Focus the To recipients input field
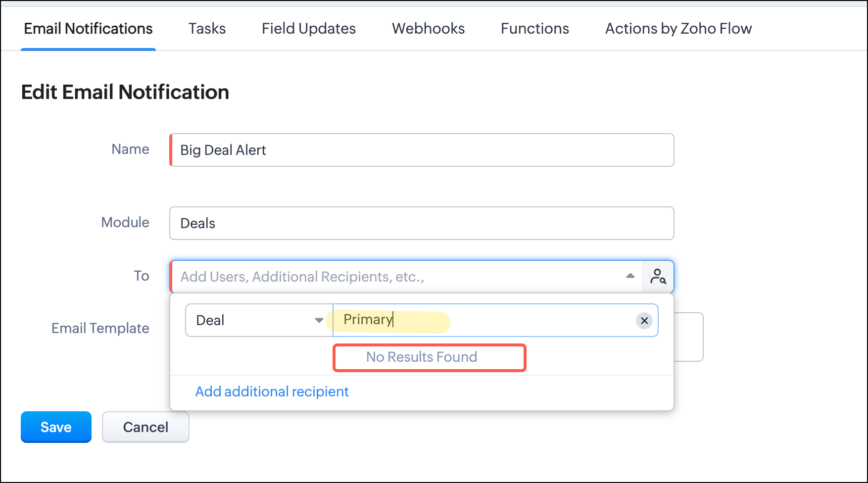Screen dimensions: 868x483 tap(396, 277)
